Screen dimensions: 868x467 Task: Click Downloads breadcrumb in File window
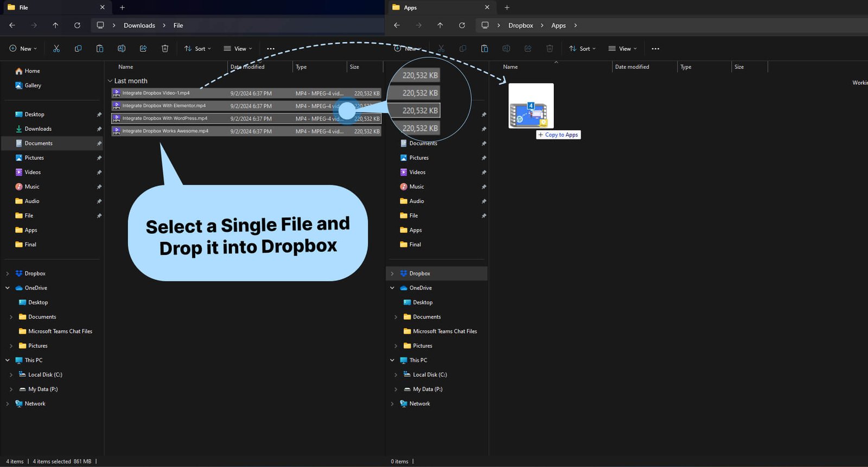click(139, 25)
